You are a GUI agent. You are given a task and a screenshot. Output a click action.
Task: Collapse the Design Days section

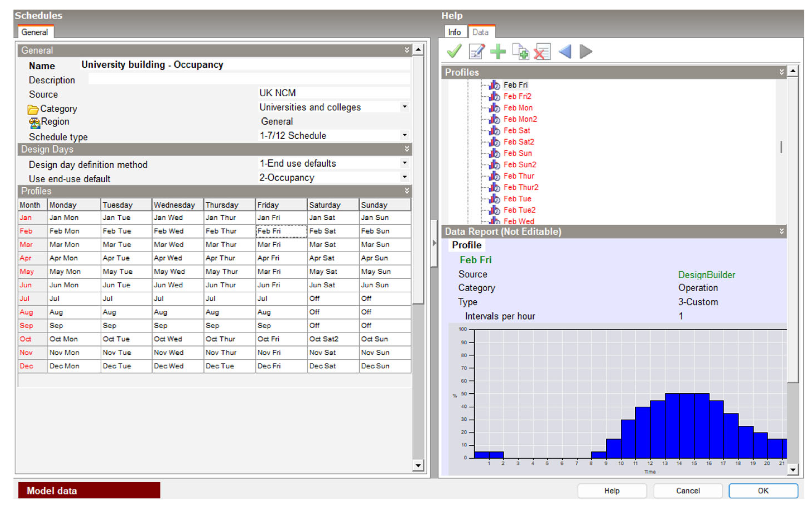[x=406, y=149]
